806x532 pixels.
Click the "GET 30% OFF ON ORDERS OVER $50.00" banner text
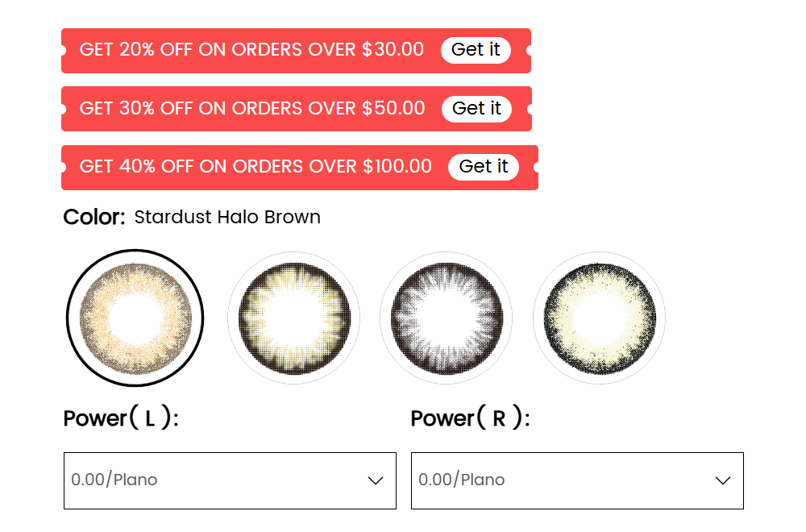click(251, 109)
